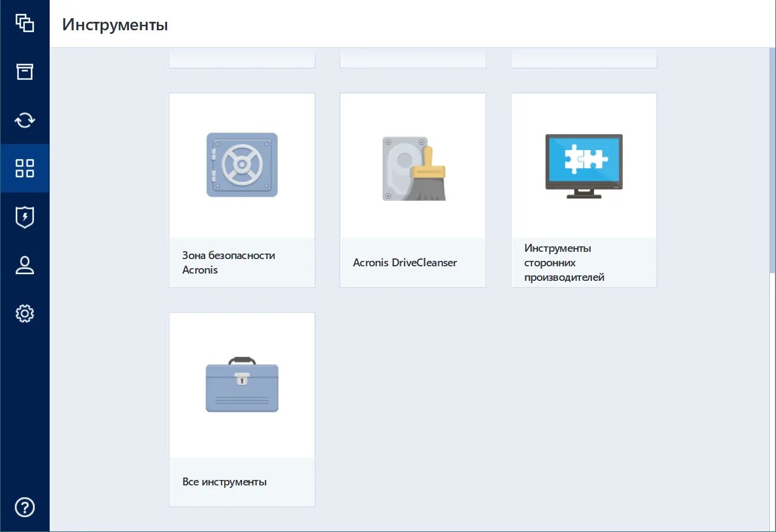Open Help question mark in sidebar
The height and width of the screenshot is (532, 776).
coord(25,507)
